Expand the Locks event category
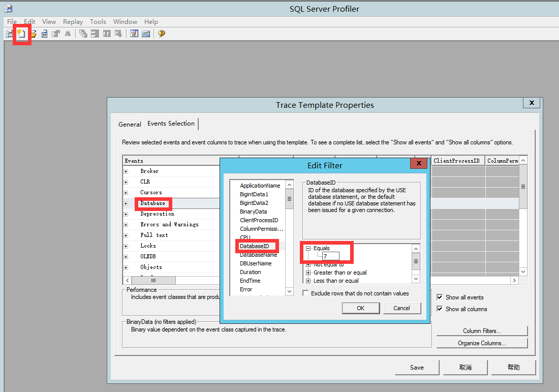 (x=126, y=247)
